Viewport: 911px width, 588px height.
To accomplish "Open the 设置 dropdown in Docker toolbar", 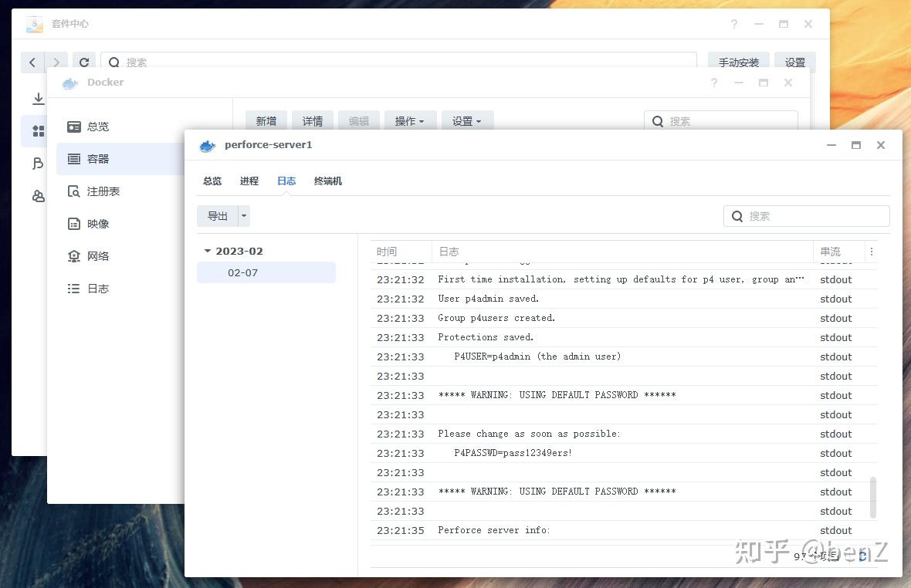I will (466, 120).
